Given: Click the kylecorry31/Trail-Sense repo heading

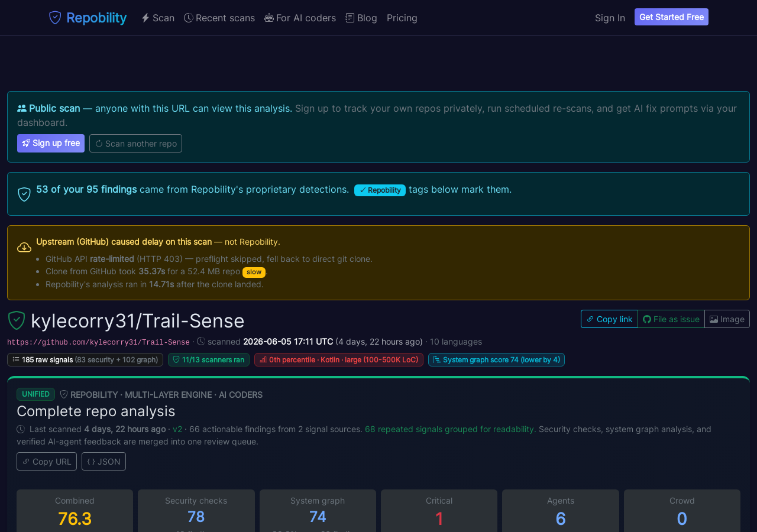Looking at the screenshot, I should point(138,320).
